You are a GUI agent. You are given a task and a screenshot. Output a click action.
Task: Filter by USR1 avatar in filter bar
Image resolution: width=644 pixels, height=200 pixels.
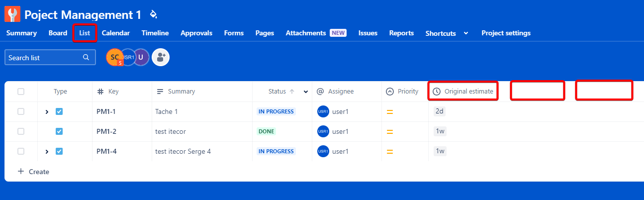128,57
